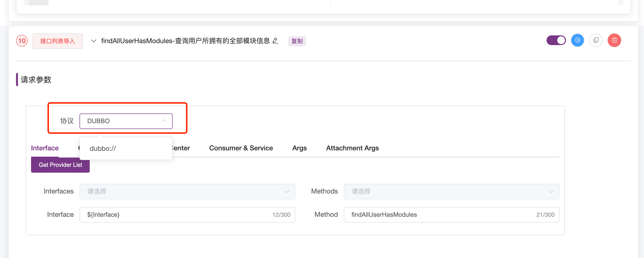Image resolution: width=644 pixels, height=258 pixels.
Task: Disable the purple step enable switch
Action: point(556,40)
